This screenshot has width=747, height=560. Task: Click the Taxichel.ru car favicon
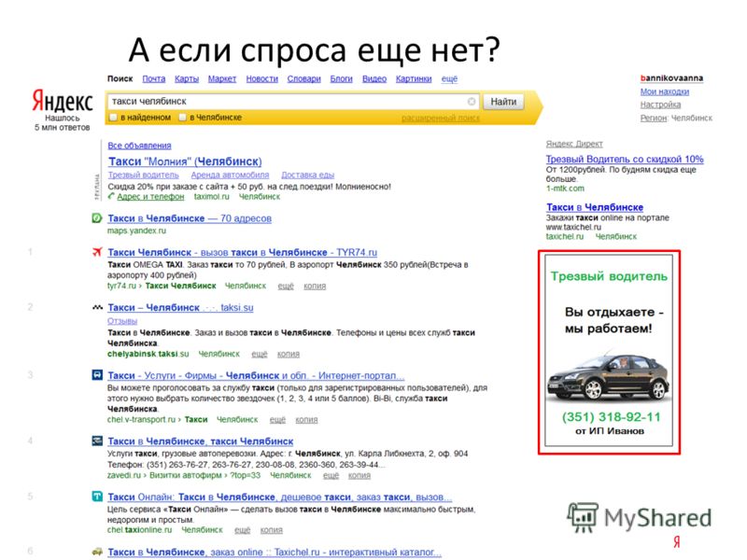[x=97, y=552]
